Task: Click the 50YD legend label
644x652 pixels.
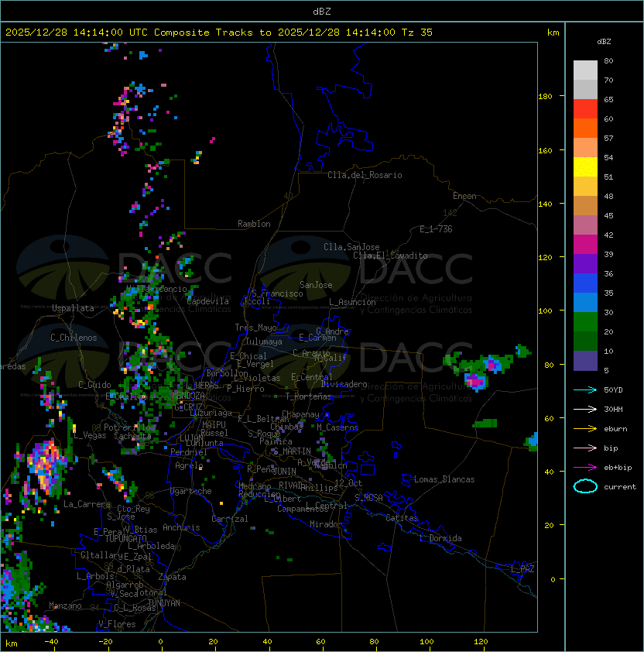Action: click(x=613, y=390)
